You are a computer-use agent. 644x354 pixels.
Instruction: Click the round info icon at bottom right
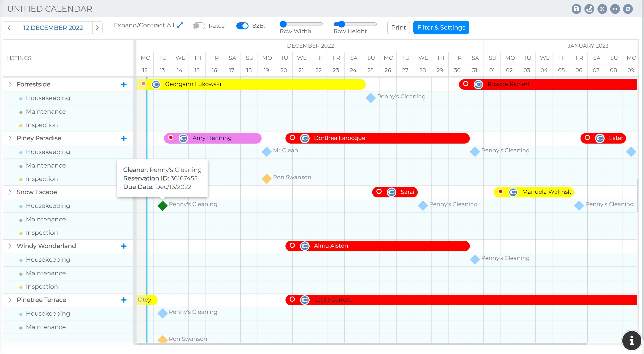(632, 340)
